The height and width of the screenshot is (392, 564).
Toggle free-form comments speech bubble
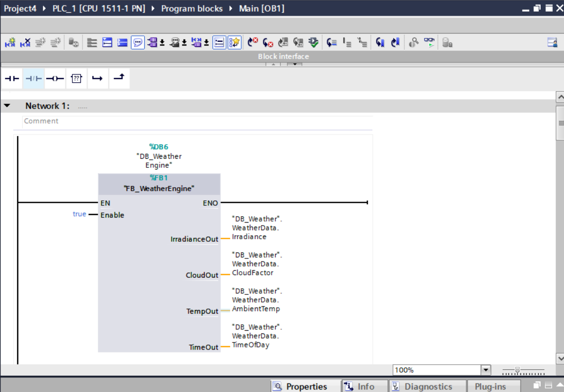(138, 42)
